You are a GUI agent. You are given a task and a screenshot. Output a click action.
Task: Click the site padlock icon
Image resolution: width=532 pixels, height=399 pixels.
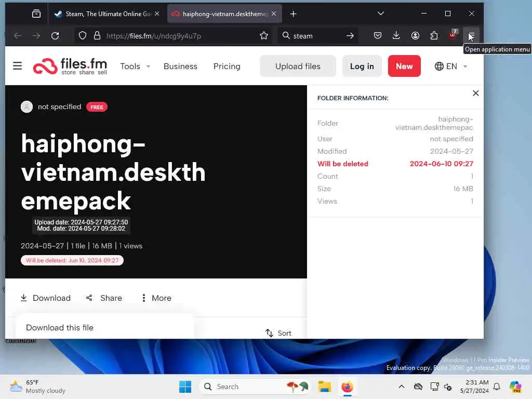pos(97,36)
